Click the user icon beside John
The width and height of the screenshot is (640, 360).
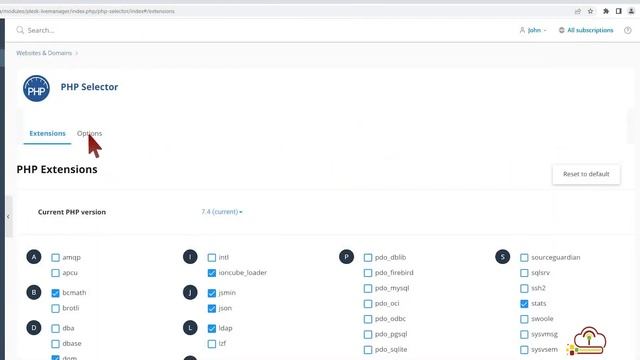point(522,30)
